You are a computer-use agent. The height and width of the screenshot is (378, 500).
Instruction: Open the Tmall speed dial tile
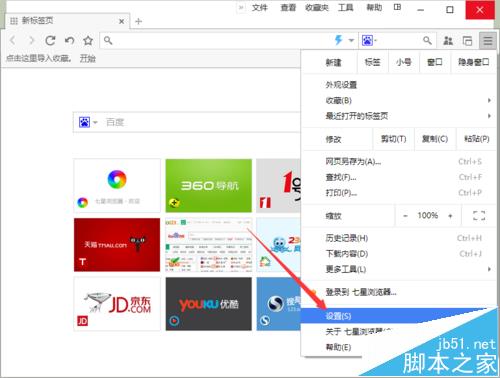point(117,245)
